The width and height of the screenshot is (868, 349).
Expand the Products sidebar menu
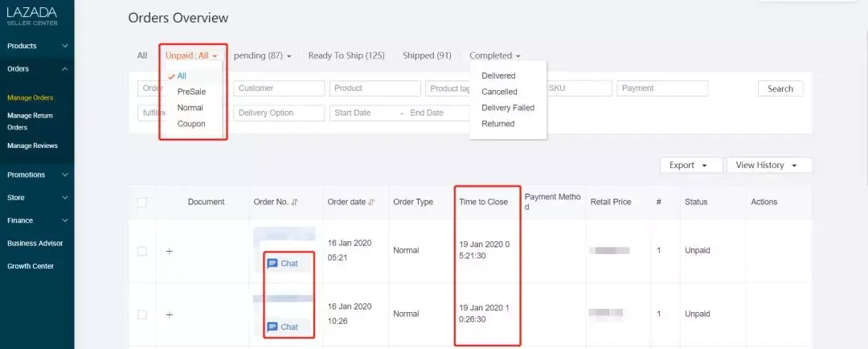tap(37, 46)
